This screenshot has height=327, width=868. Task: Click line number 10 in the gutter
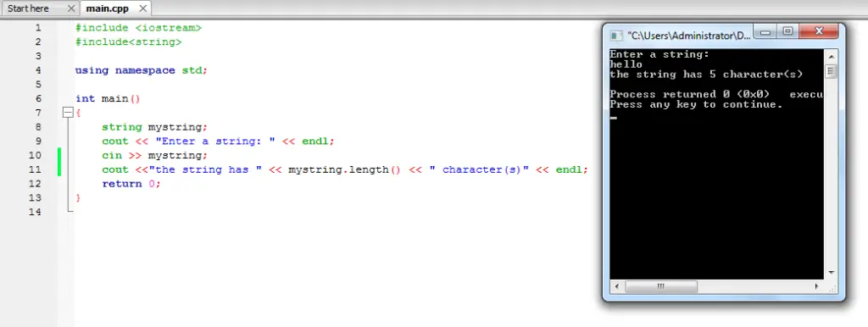35,156
